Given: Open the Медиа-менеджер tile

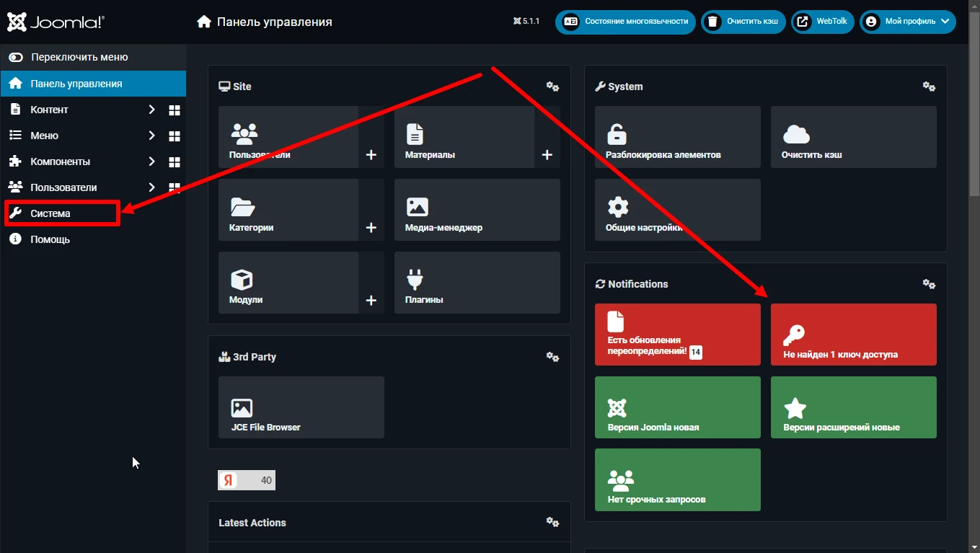Looking at the screenshot, I should (x=477, y=210).
